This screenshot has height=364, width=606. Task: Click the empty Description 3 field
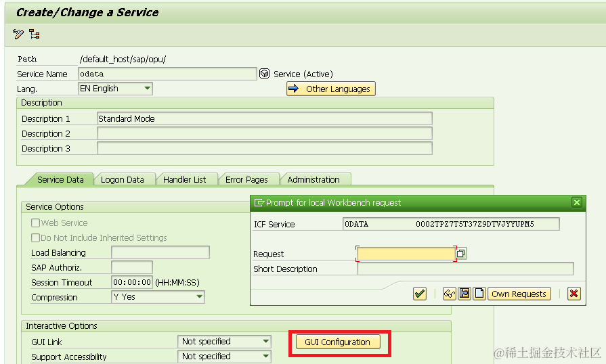coord(264,148)
